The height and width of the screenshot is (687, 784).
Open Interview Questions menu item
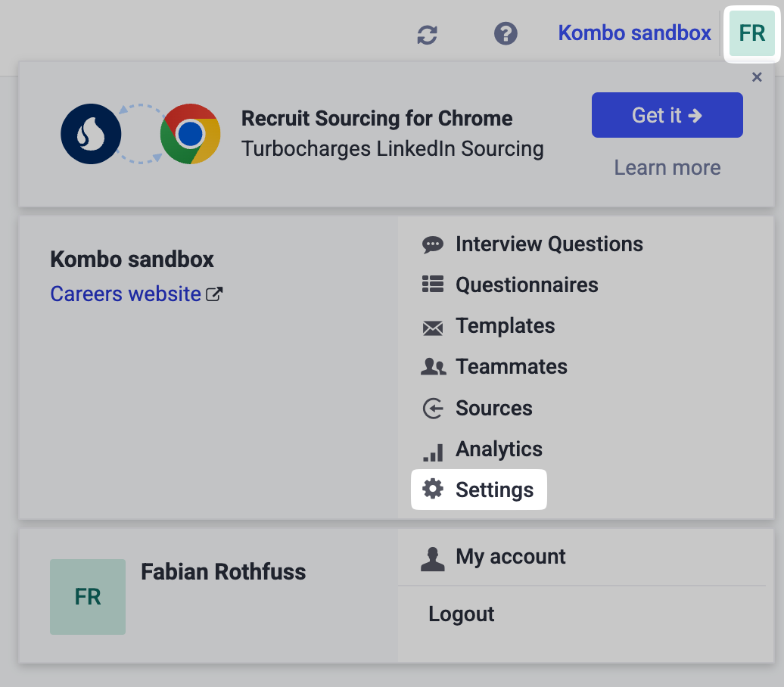click(x=549, y=244)
